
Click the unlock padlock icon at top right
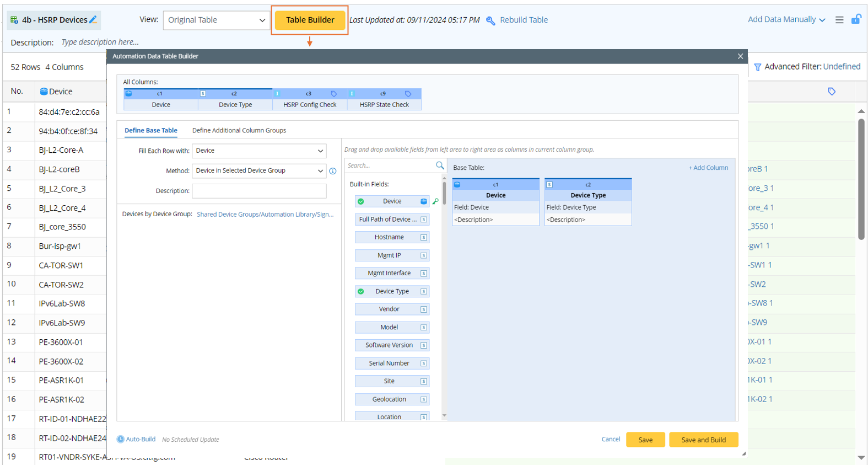tap(856, 19)
